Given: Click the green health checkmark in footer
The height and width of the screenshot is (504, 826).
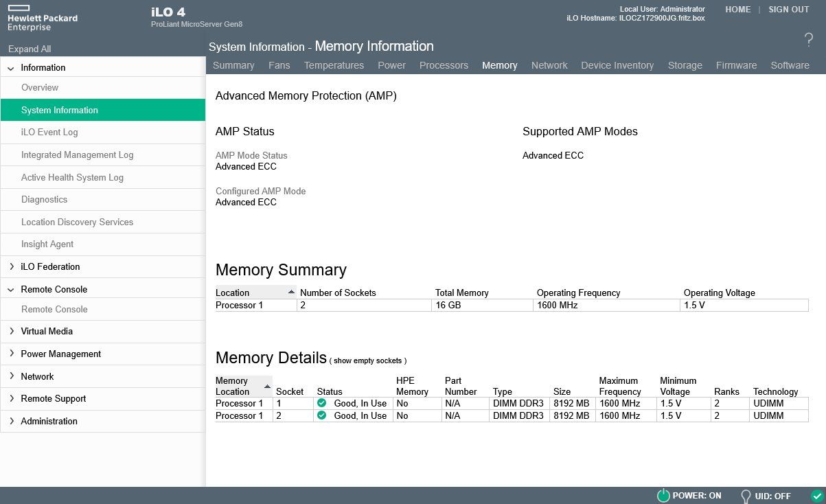Looking at the screenshot, I should tap(816, 496).
